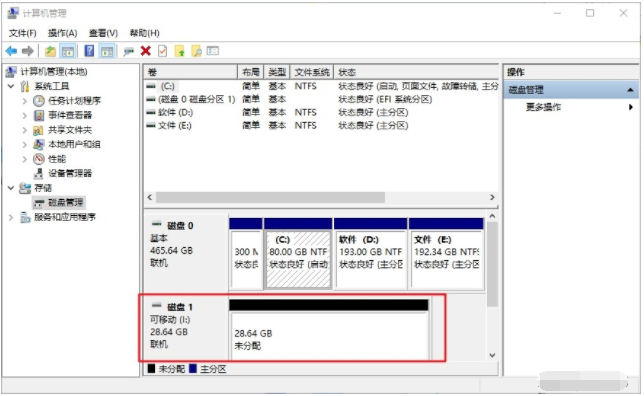644x396 pixels.
Task: Click the blue Back arrow in toolbar
Action: [x=11, y=51]
